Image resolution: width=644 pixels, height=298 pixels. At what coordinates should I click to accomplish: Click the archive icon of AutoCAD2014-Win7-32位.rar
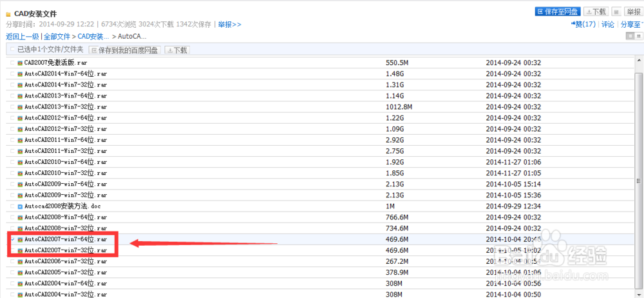click(x=20, y=85)
